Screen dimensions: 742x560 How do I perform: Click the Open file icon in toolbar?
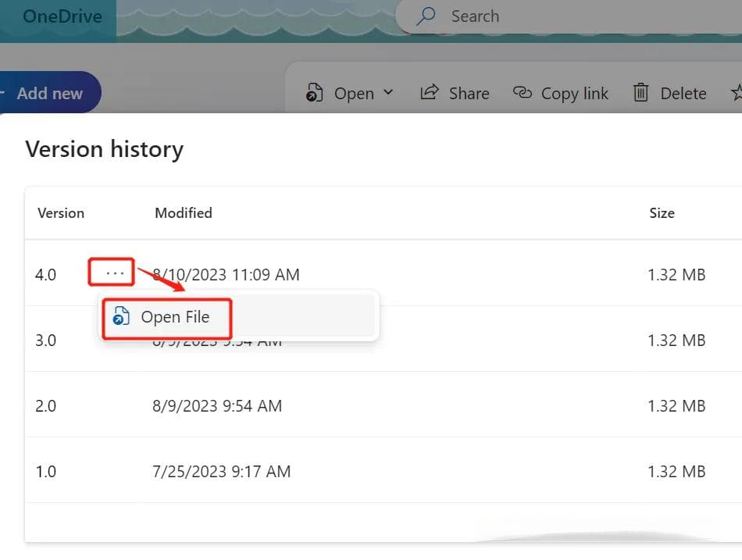[314, 92]
